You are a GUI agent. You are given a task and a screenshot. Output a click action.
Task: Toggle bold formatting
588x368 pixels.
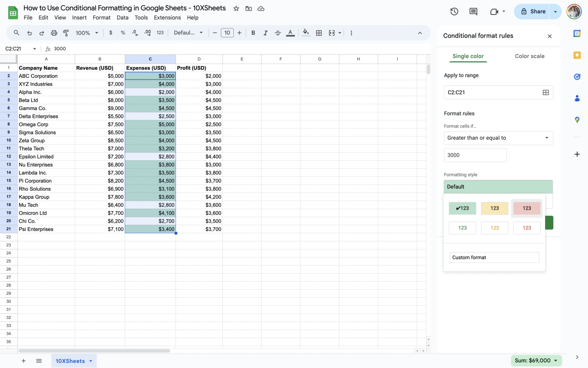253,33
